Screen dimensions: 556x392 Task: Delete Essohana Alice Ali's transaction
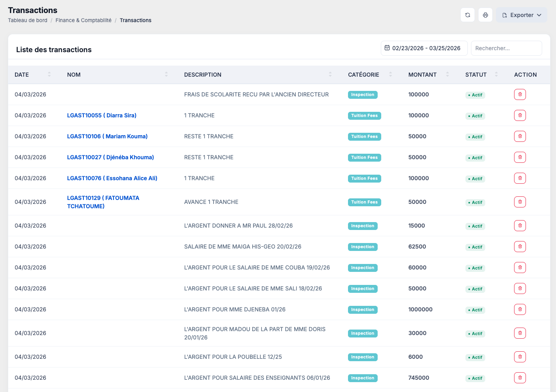tap(520, 178)
